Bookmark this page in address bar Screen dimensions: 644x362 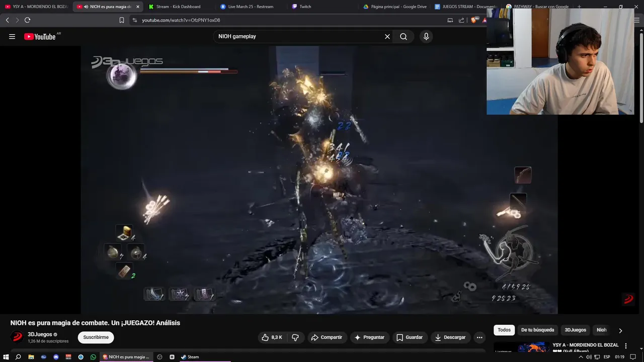(x=122, y=20)
